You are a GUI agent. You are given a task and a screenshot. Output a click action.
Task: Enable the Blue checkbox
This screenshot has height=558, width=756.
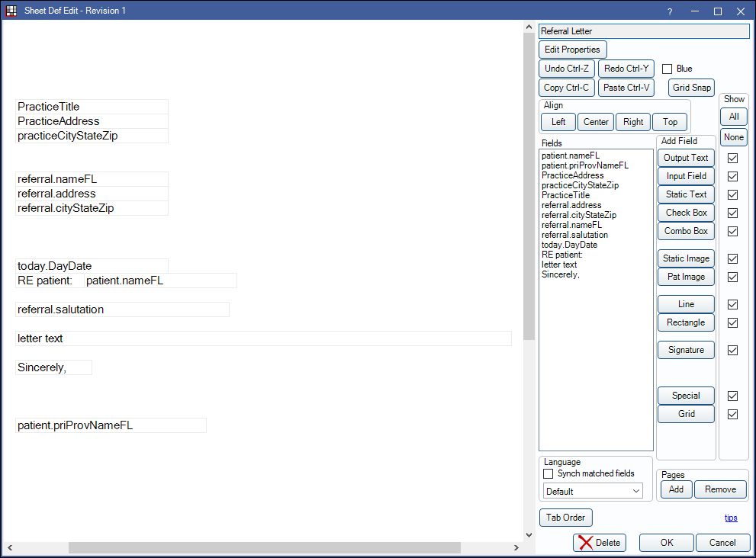668,69
